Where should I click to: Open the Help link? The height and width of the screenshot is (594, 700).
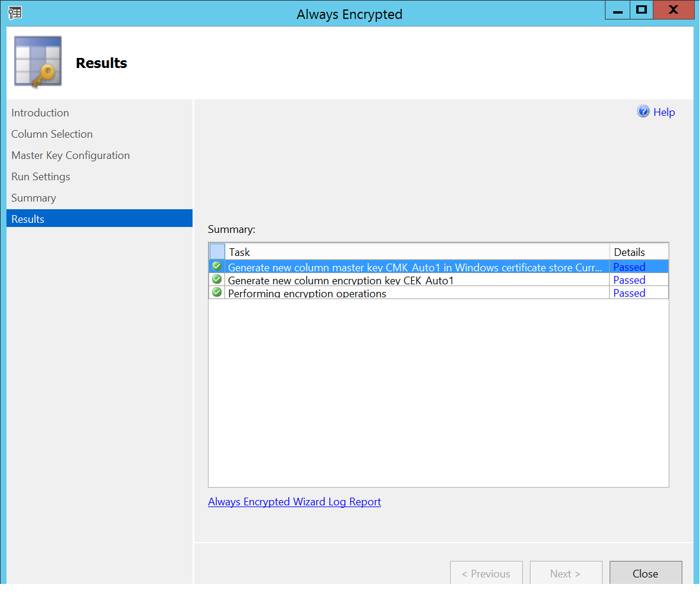point(664,112)
